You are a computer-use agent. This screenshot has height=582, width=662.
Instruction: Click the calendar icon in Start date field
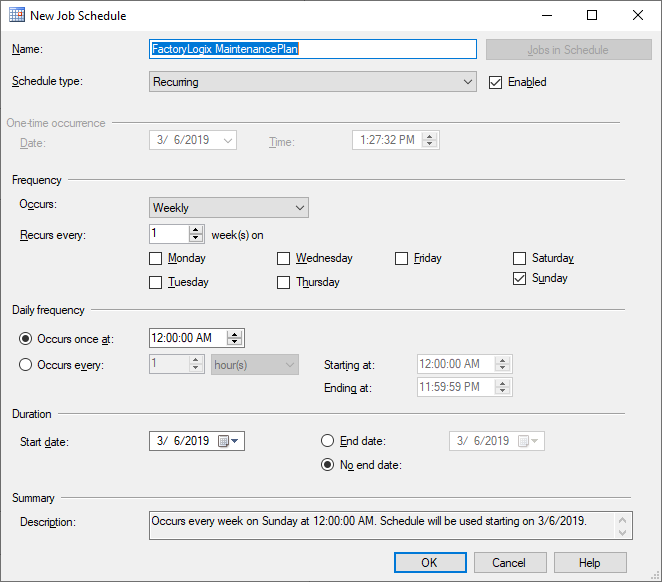click(224, 441)
